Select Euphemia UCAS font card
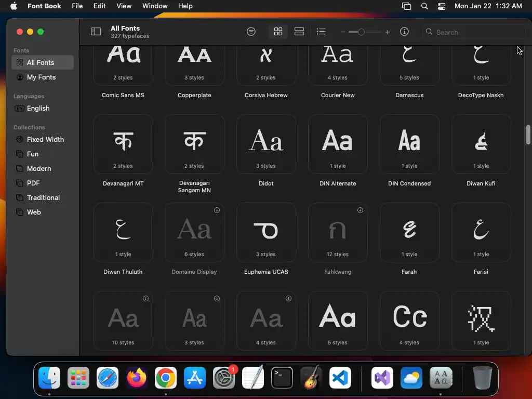The height and width of the screenshot is (399, 532). [x=266, y=232]
